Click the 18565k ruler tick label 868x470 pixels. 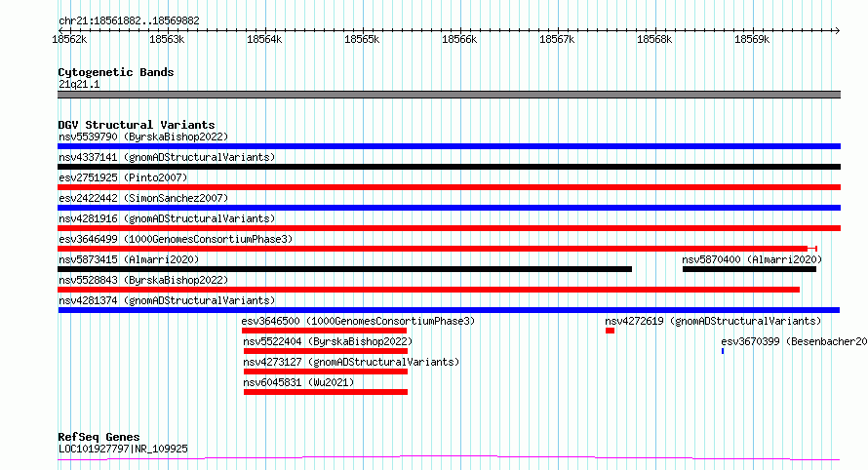pos(362,39)
